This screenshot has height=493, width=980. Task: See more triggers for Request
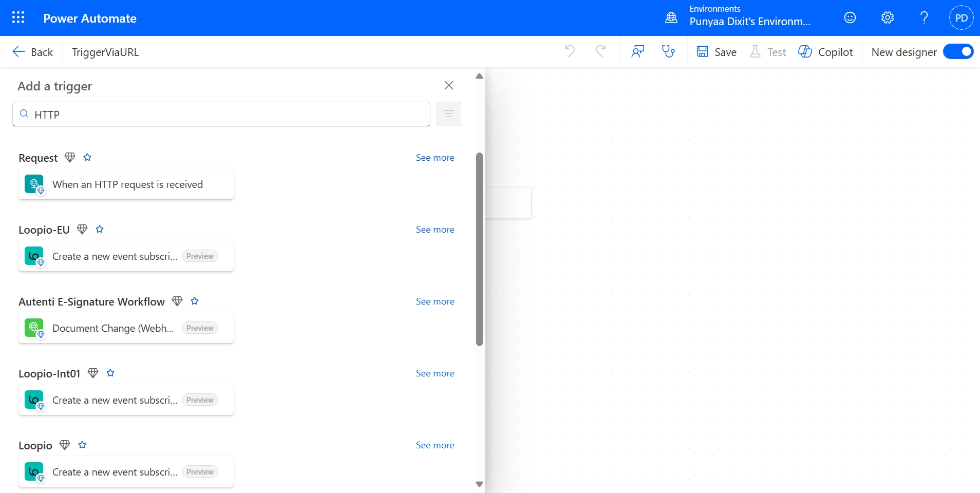pyautogui.click(x=435, y=158)
